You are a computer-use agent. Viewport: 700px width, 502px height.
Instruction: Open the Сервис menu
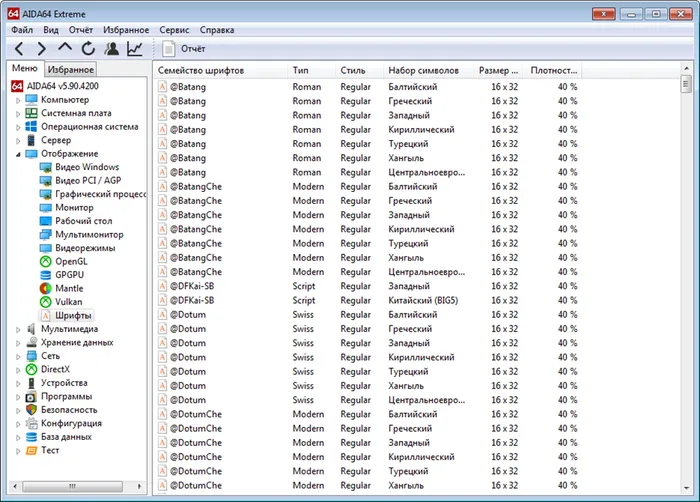pos(174,30)
